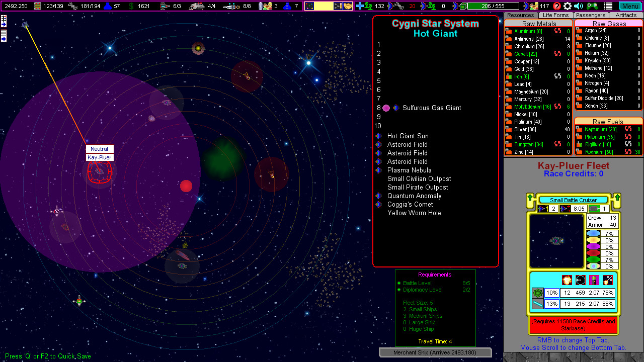Click the green dollar credits icon in the top bar
The image size is (644, 362).
131,6
